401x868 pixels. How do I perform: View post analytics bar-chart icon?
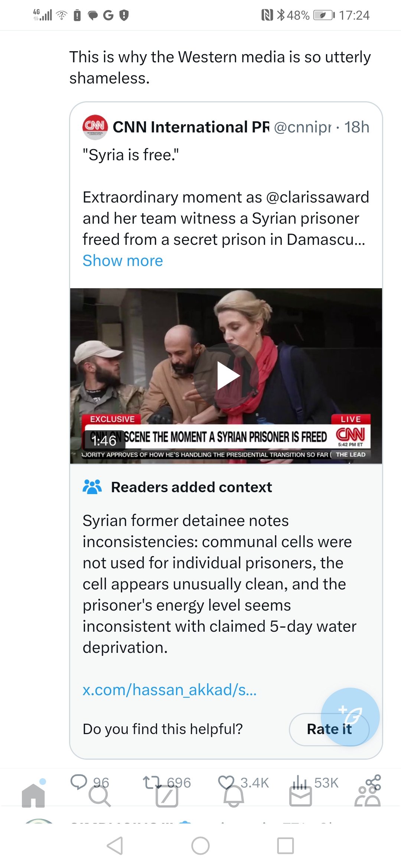point(300,782)
